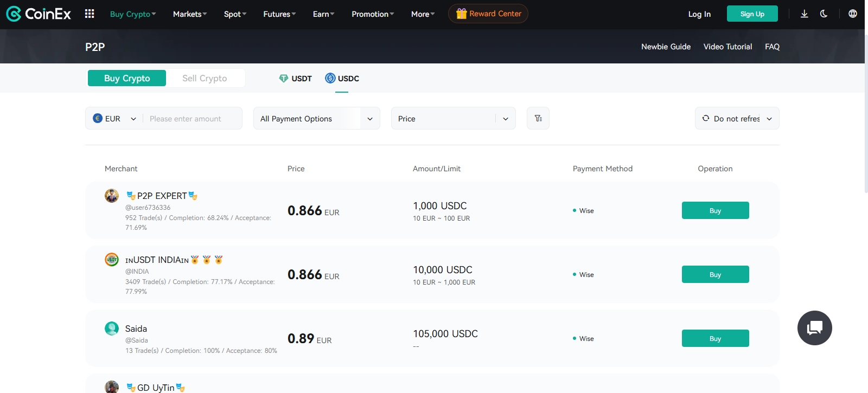Click the download app icon

coord(805,14)
